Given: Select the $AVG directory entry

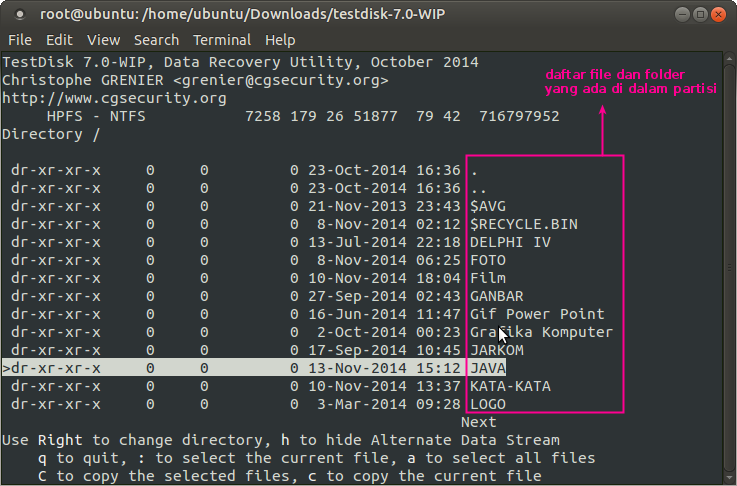Looking at the screenshot, I should pyautogui.click(x=488, y=206).
